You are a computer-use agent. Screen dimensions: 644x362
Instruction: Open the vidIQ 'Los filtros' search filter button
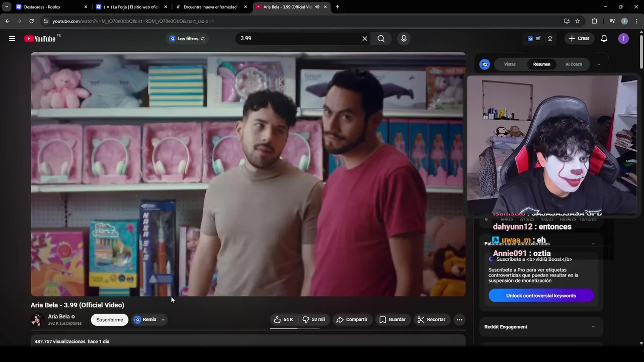coord(187,39)
